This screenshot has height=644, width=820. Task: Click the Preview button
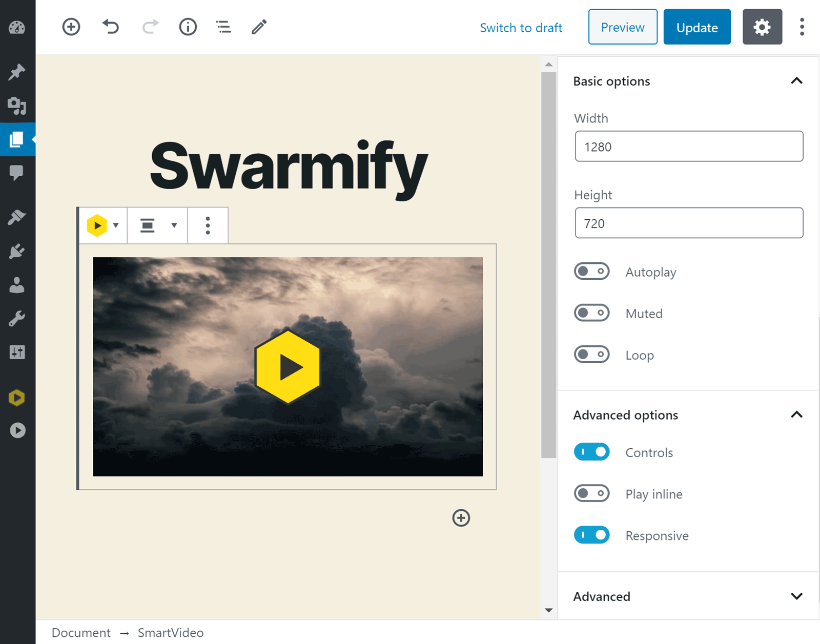[x=623, y=27]
